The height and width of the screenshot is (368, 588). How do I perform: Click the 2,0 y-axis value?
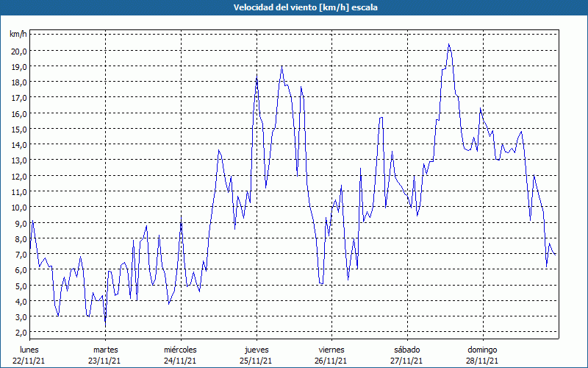pos(21,333)
